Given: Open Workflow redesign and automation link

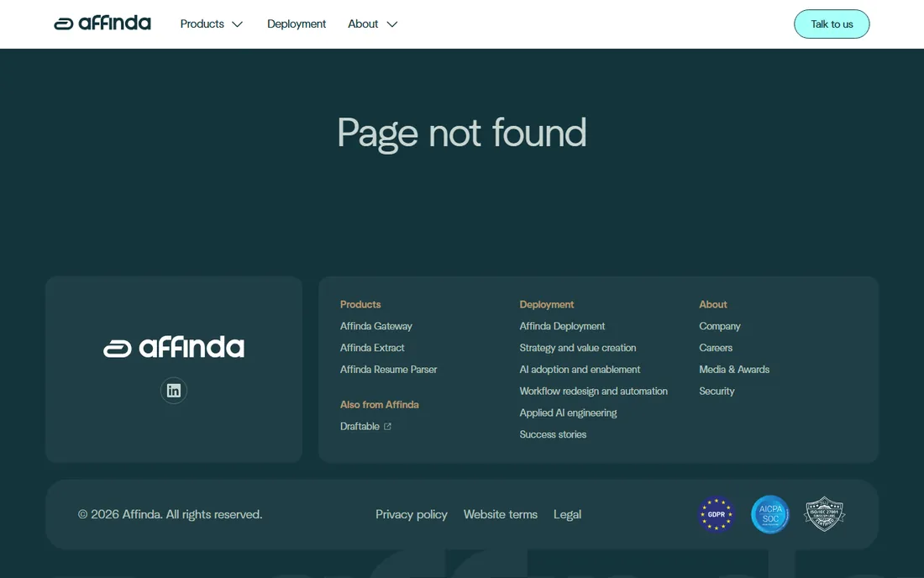Looking at the screenshot, I should [593, 391].
